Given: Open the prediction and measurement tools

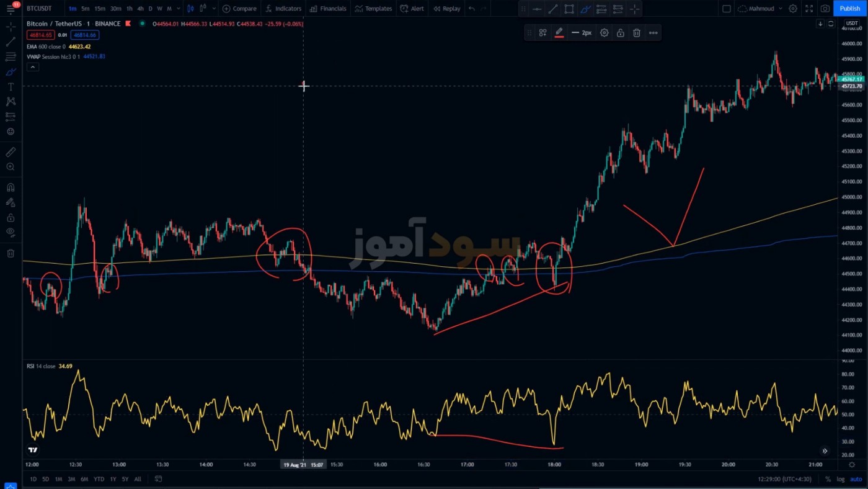Looking at the screenshot, I should pyautogui.click(x=11, y=117).
